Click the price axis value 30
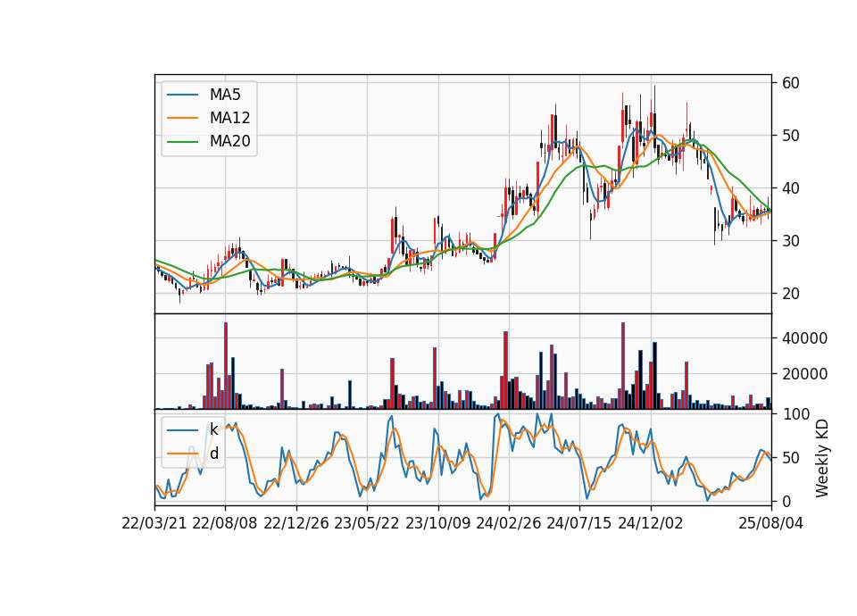This screenshot has height=616, width=857. [791, 241]
